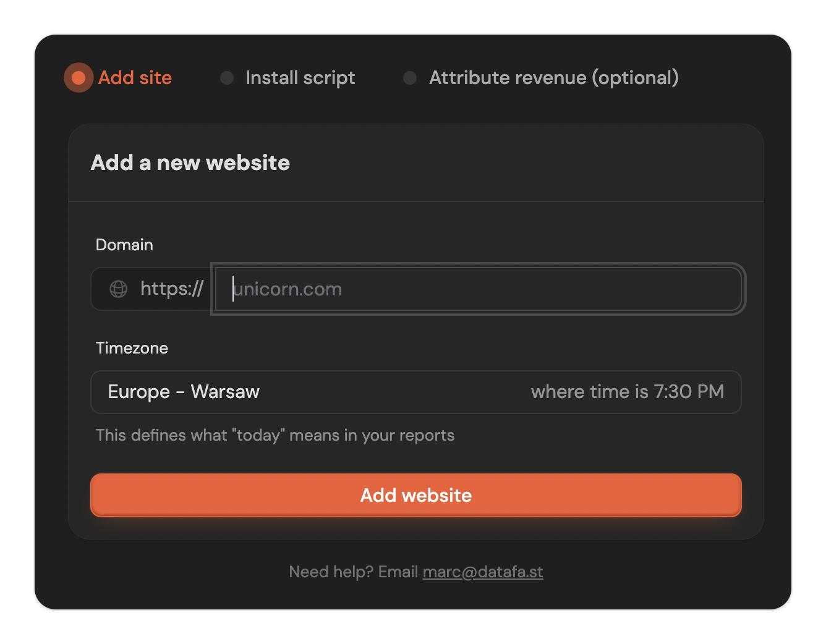Open Attribute revenue (optional) step

[x=554, y=78]
